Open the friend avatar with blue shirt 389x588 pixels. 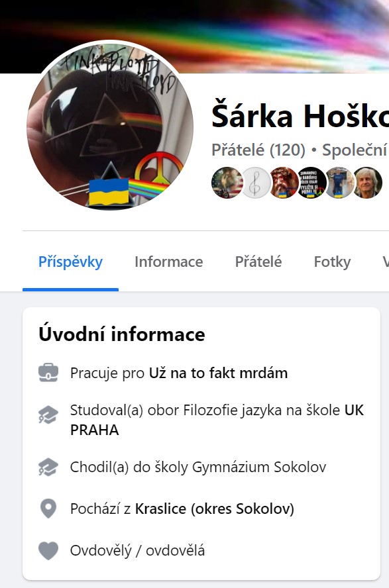(339, 183)
